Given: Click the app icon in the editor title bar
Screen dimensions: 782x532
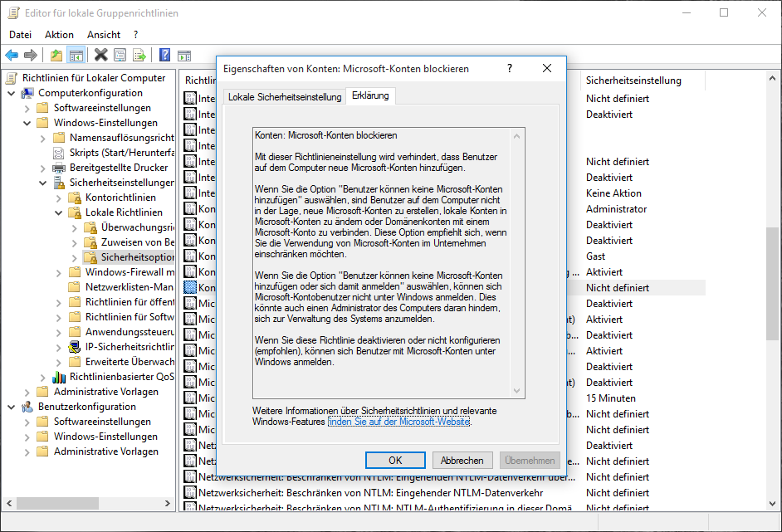Looking at the screenshot, I should 14,13.
